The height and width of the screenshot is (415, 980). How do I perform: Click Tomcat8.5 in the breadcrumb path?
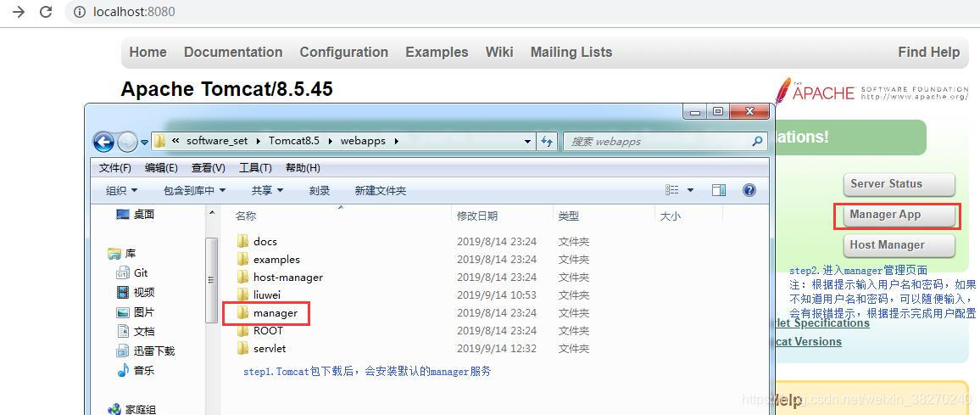click(x=294, y=141)
